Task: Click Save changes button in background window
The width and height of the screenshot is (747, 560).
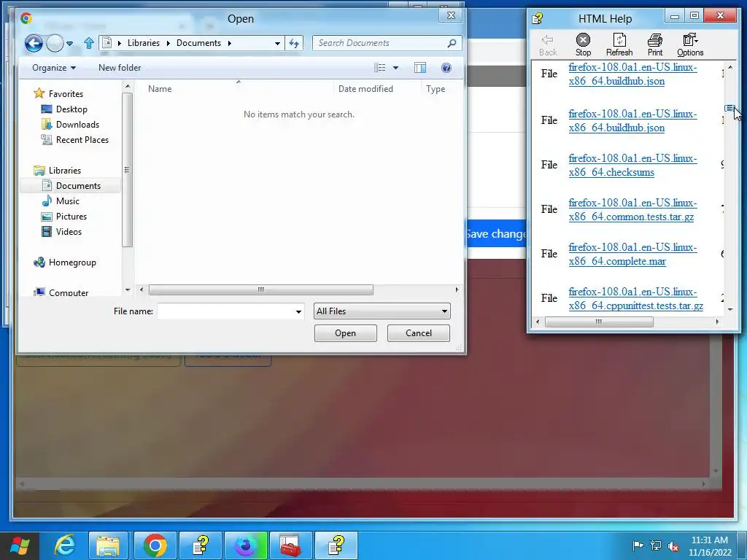Action: pos(495,234)
